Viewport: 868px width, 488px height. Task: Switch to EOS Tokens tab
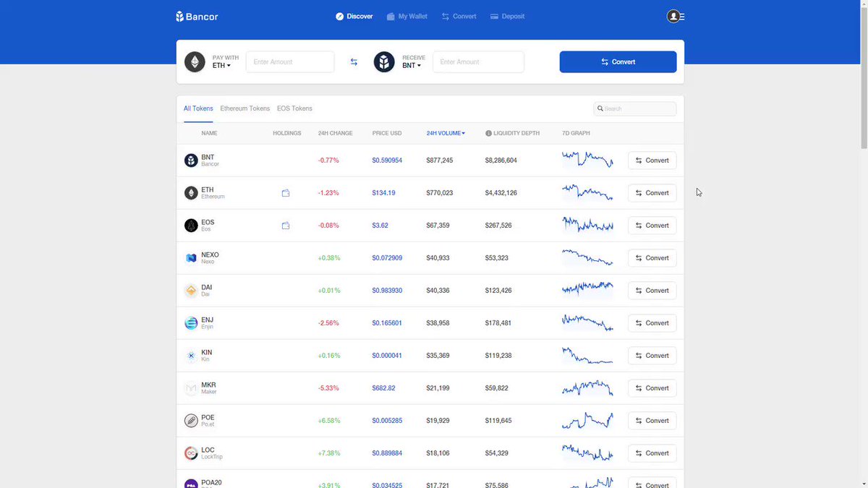tap(294, 108)
